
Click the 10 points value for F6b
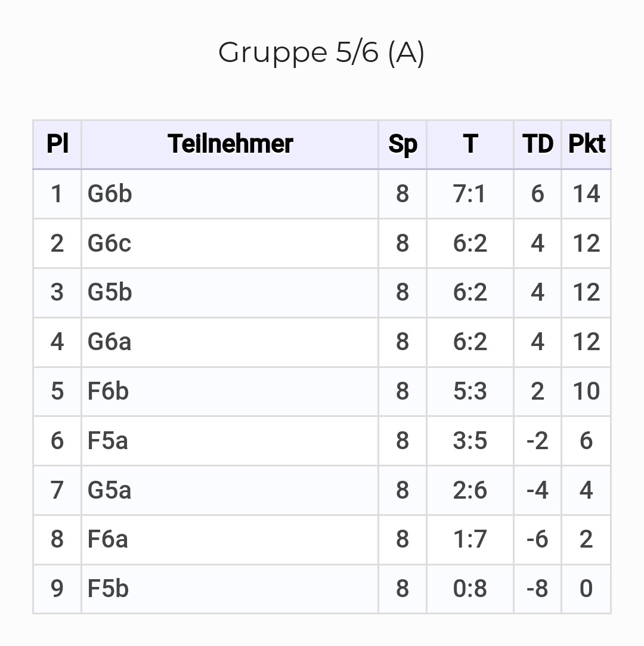pos(586,391)
